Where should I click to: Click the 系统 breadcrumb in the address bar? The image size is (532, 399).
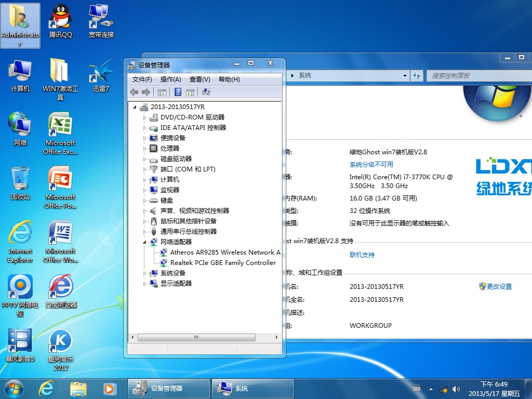(x=304, y=75)
